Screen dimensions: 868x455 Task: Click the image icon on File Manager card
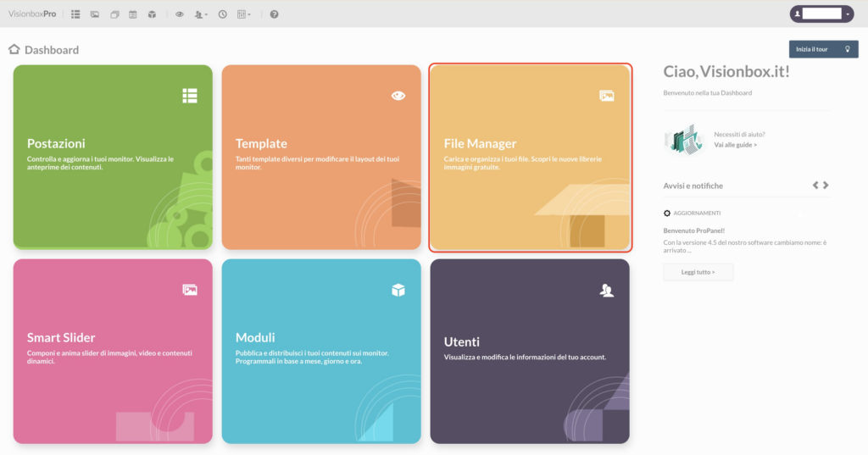pos(607,96)
